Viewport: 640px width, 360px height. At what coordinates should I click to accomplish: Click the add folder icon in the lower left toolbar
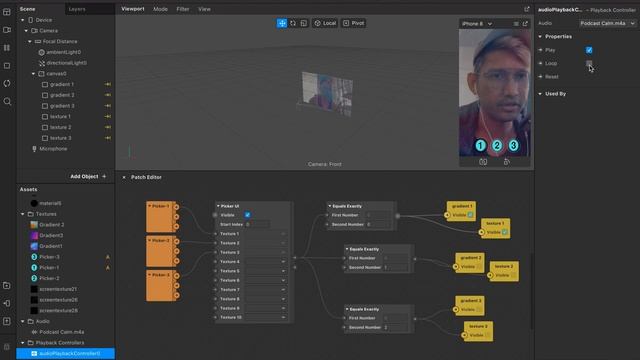[x=7, y=285]
